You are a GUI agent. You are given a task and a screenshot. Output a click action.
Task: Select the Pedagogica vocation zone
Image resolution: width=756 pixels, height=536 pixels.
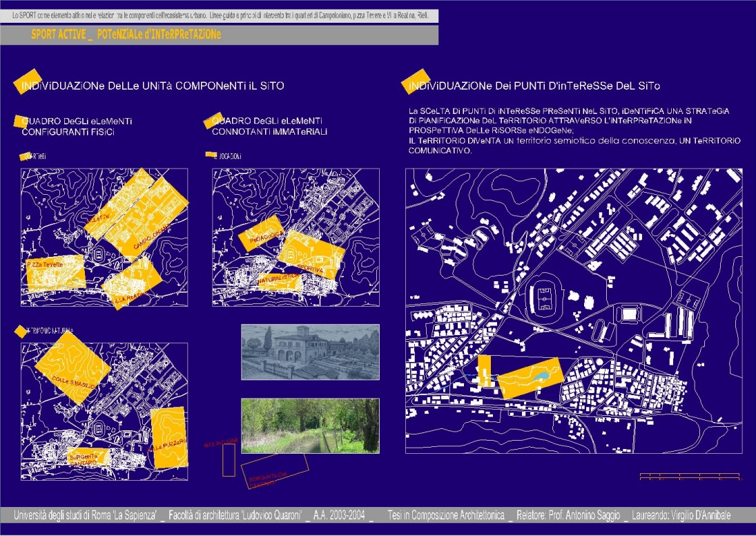pos(261,233)
